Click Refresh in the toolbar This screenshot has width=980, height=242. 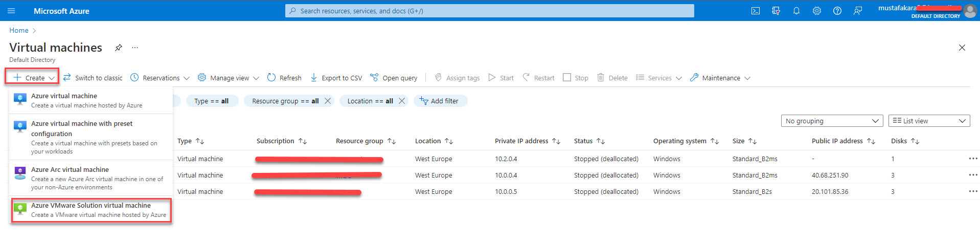pyautogui.click(x=284, y=78)
